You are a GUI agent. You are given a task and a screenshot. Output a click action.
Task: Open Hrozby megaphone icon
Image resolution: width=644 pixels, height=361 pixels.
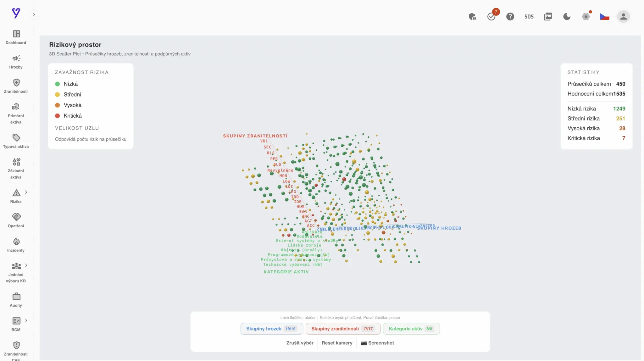[16, 58]
